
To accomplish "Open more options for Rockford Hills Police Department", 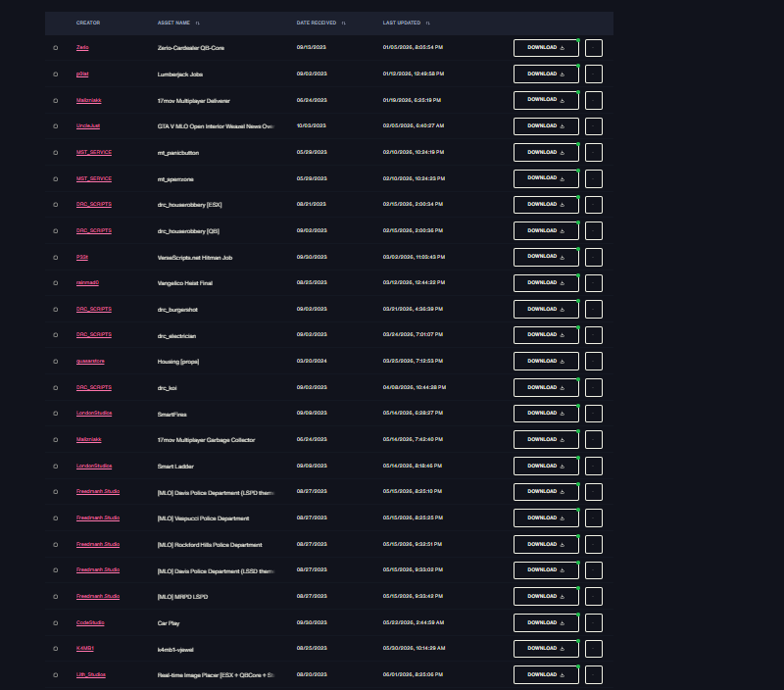I will 594,544.
